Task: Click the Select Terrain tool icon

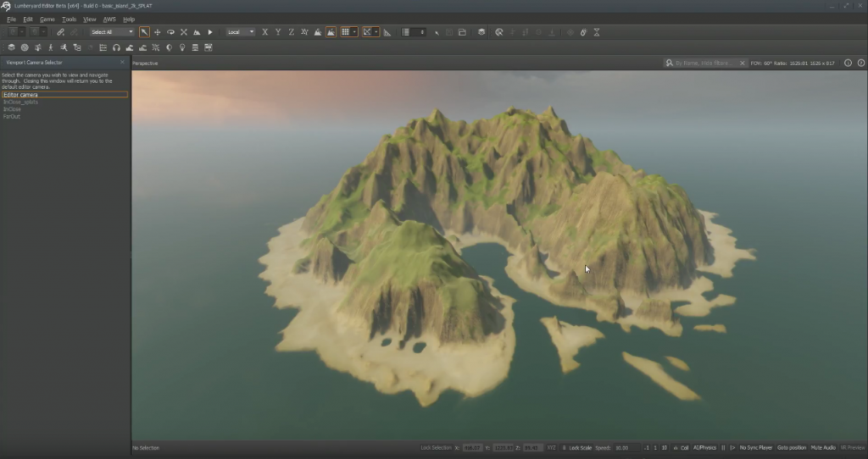Action: point(197,32)
